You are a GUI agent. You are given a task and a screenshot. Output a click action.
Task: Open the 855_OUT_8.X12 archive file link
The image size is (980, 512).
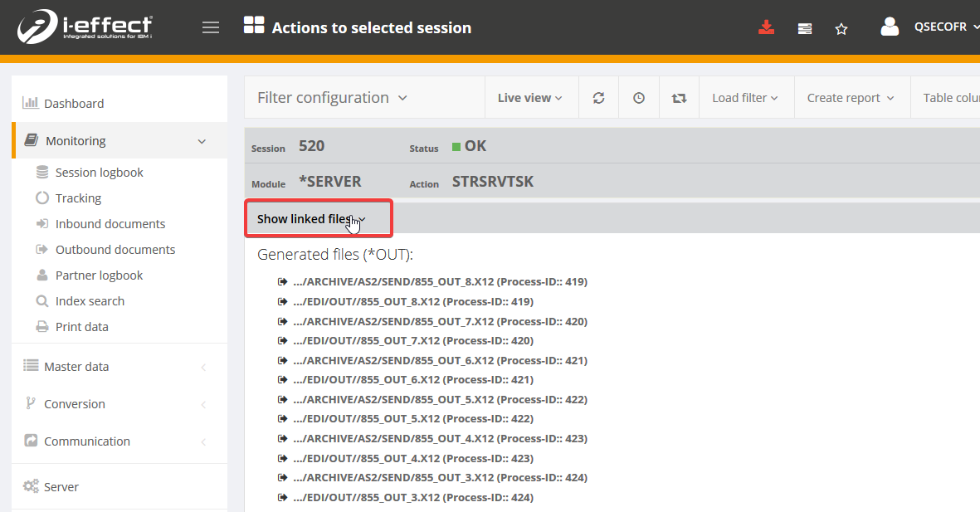(439, 282)
